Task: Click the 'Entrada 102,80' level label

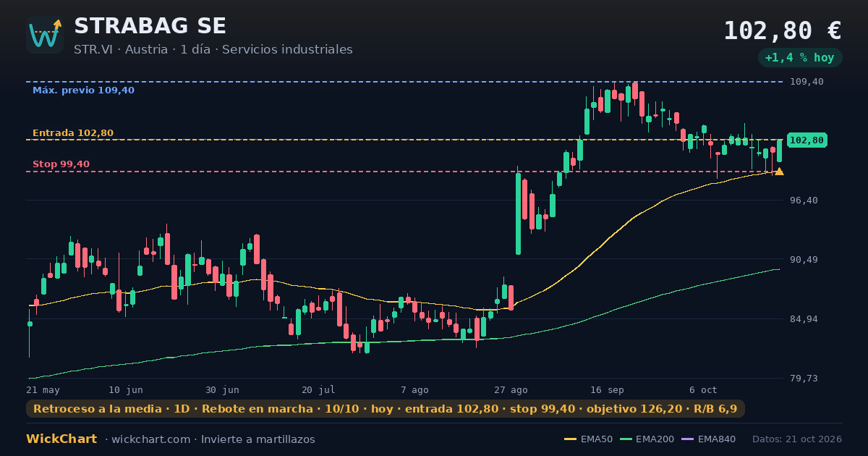Action: (x=73, y=133)
